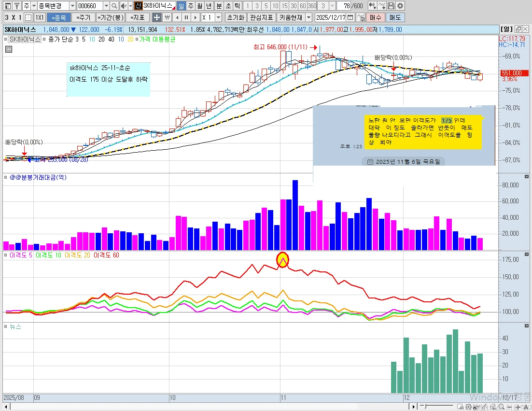The height and width of the screenshot is (411, 532).
Task: Adjust the bottom zoom slider handle
Action: tap(425, 406)
